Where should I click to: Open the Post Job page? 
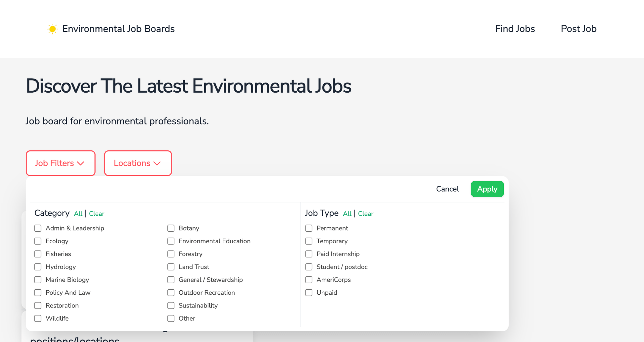coord(579,29)
